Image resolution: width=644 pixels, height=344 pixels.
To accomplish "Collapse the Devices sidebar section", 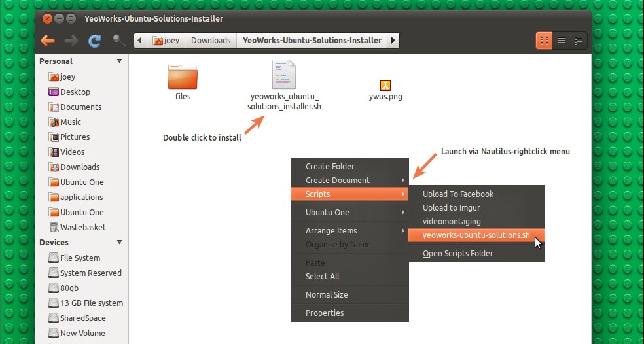I will [x=119, y=242].
